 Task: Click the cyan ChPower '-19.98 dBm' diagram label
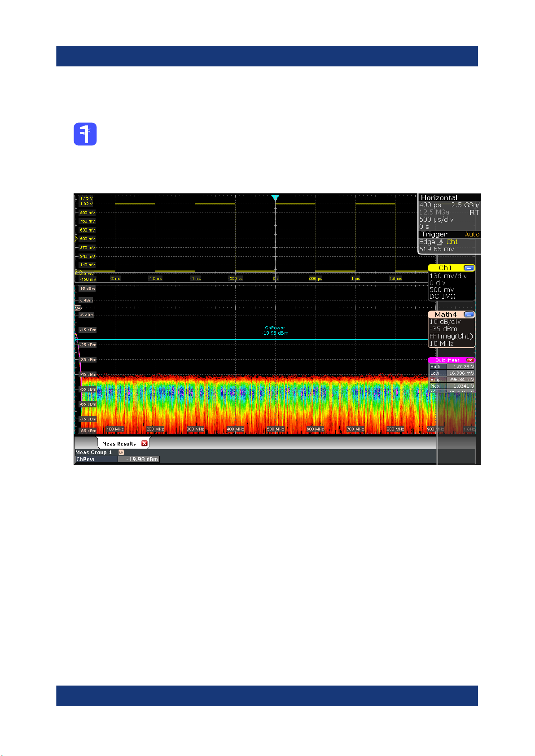coord(275,333)
